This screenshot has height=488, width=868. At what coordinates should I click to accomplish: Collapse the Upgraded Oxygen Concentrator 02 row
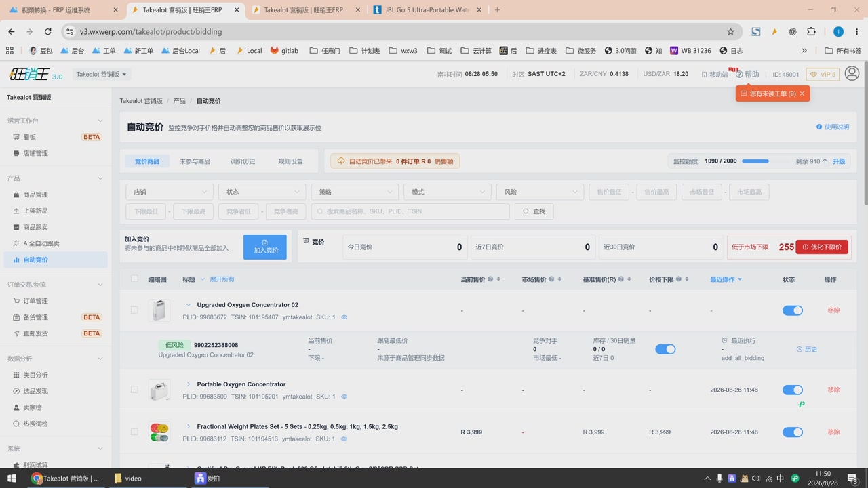[189, 305]
